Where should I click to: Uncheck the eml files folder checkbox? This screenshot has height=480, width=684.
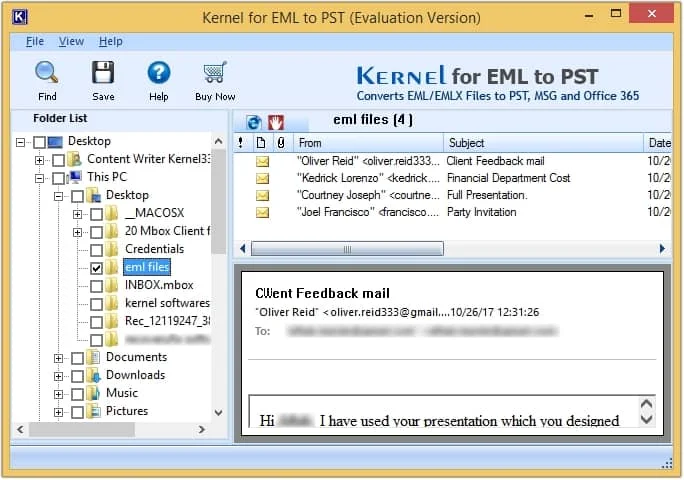[96, 268]
